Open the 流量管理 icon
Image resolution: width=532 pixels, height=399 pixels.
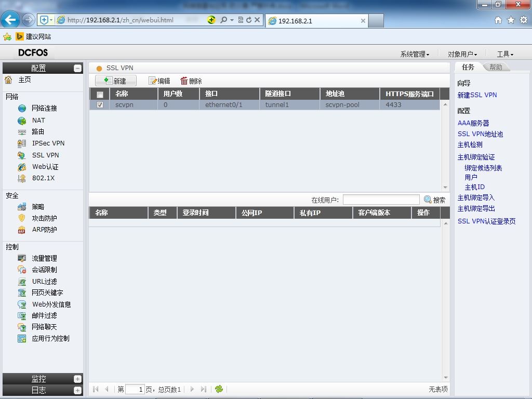pos(22,258)
